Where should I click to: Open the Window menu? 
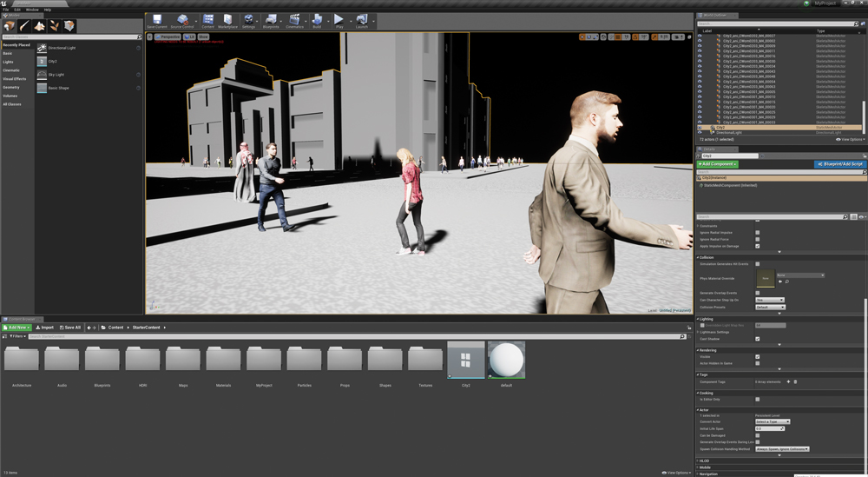(x=31, y=10)
